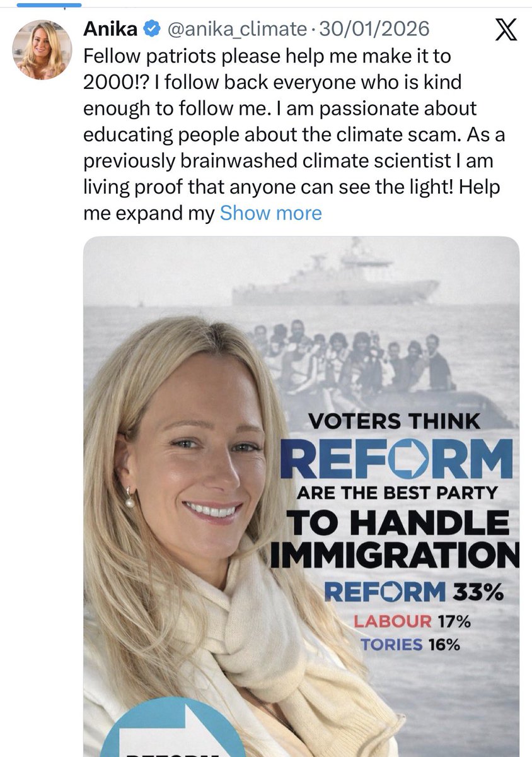Click the red 'LABOUR 17%' statistic

tap(412, 621)
